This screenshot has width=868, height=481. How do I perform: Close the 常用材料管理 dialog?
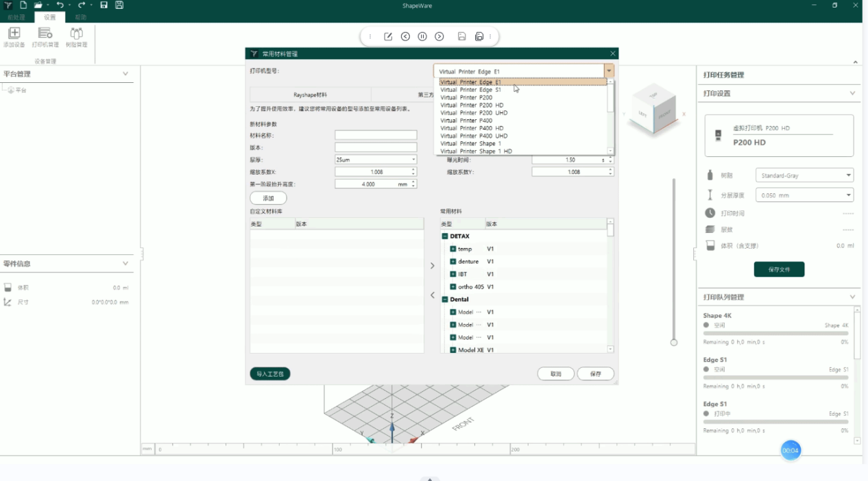pyautogui.click(x=613, y=53)
